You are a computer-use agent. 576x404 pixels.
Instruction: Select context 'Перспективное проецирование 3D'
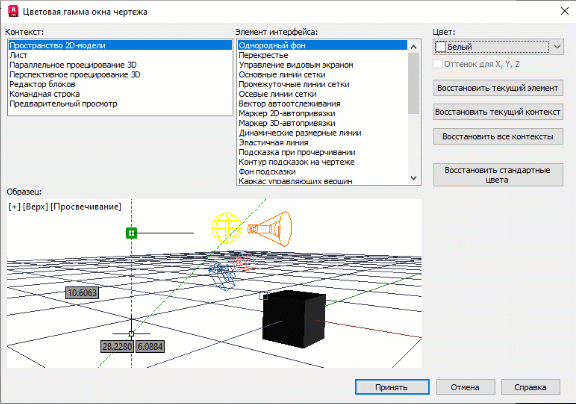pyautogui.click(x=120, y=75)
